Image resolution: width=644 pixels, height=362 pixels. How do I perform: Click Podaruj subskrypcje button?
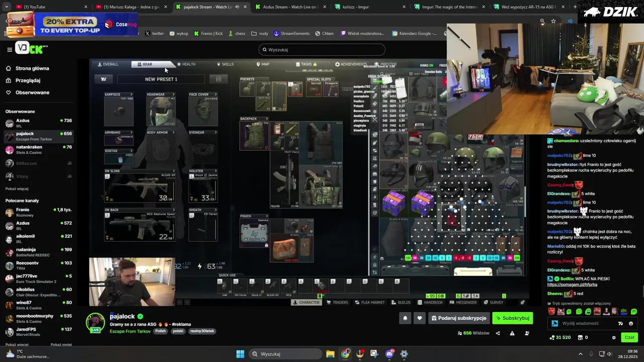[458, 318]
